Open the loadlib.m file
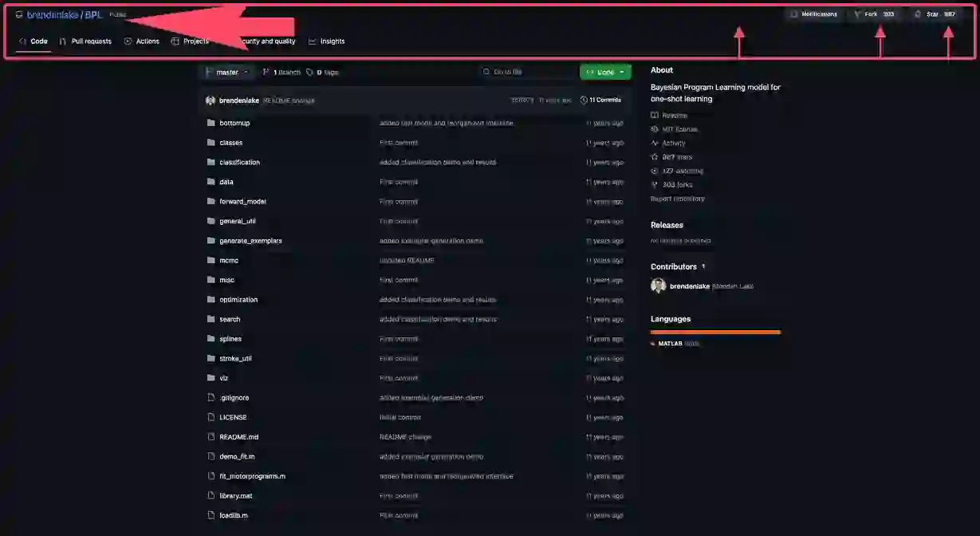This screenshot has width=980, height=536. 234,515
